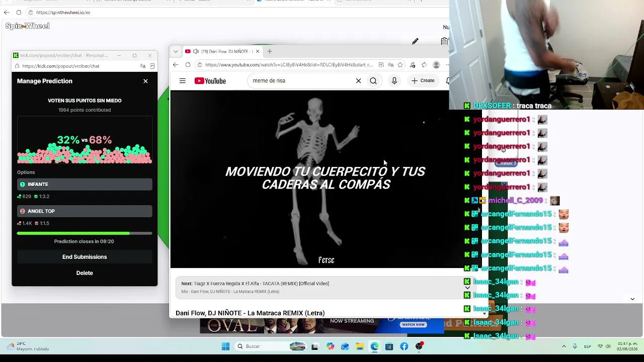
Task: Open the YouTube guide hamburger menu
Action: point(183,81)
